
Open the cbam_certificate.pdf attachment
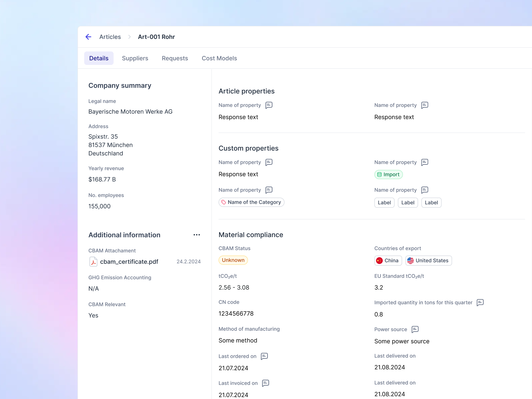tap(129, 262)
